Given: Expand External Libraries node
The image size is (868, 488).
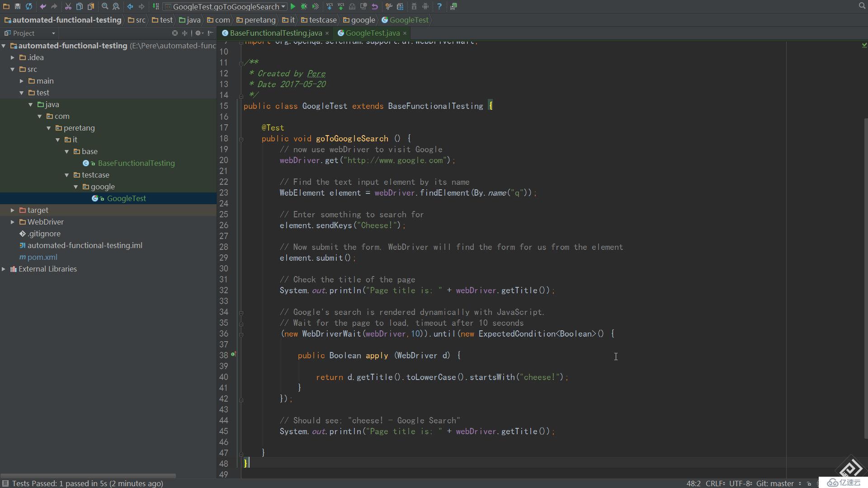Looking at the screenshot, I should (x=4, y=269).
